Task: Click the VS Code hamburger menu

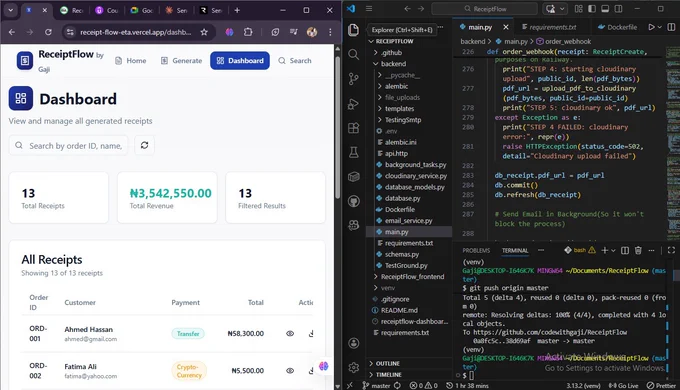Action: (369, 9)
